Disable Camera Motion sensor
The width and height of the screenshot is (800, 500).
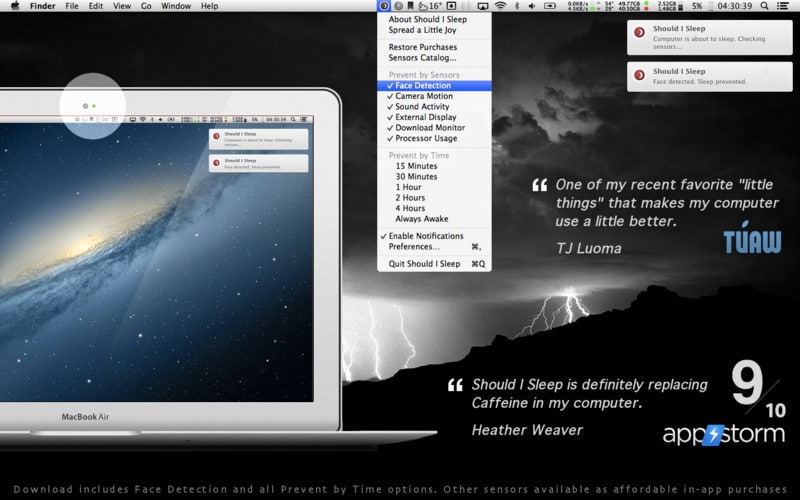pyautogui.click(x=423, y=96)
